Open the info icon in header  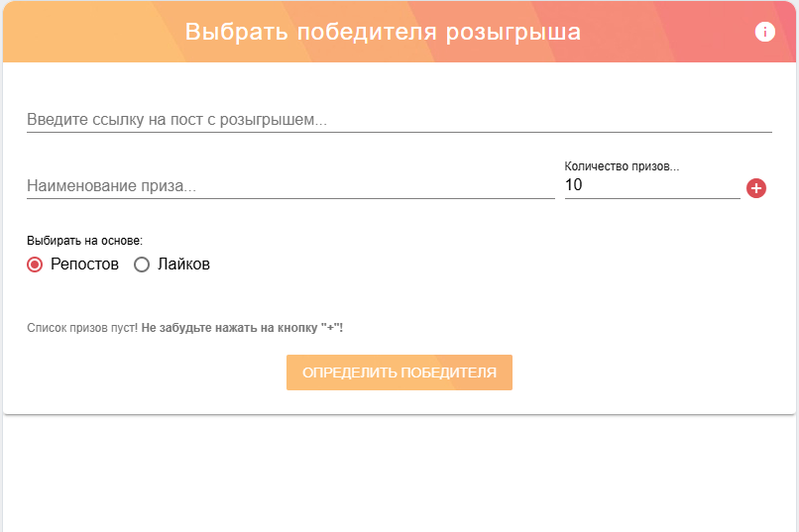point(764,32)
